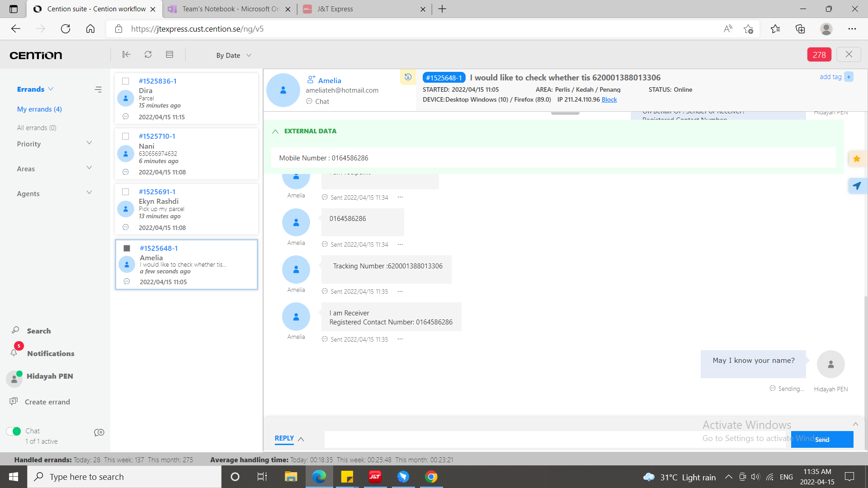Open Windows Task View icon
Screen dimensions: 868x488
click(262, 477)
